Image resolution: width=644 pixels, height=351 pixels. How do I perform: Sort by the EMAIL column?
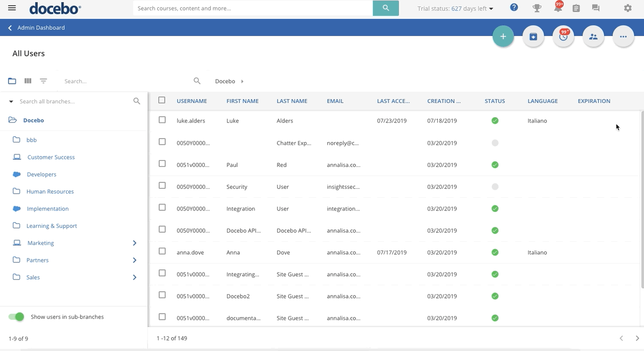pos(335,101)
